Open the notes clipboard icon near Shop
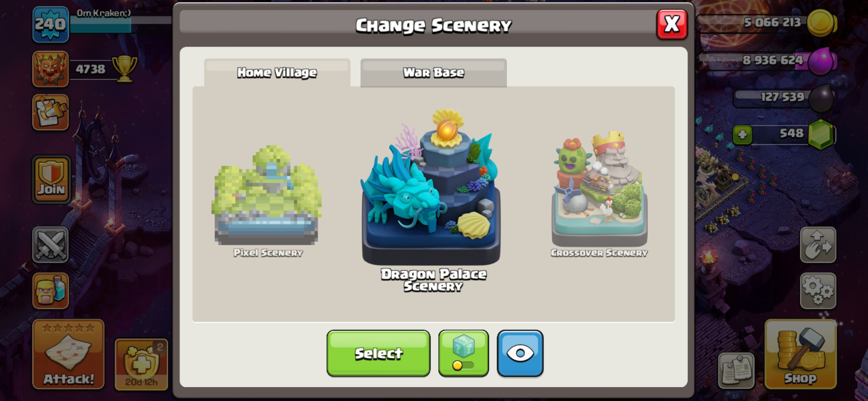868x401 pixels. tap(736, 370)
